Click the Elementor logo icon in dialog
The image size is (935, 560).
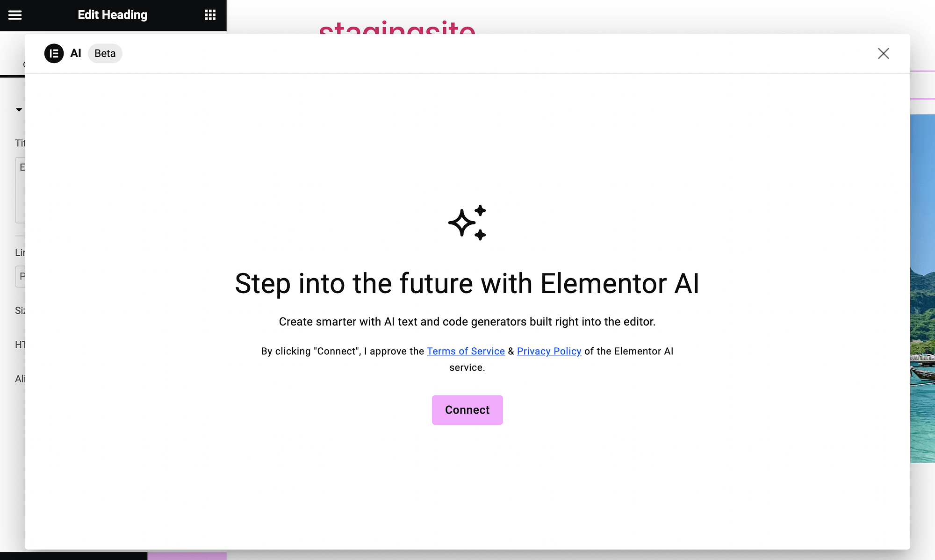point(53,53)
